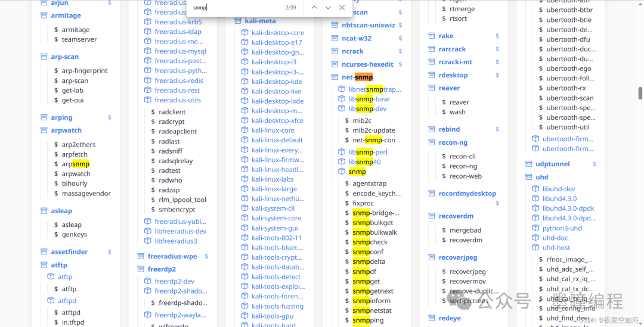Click the dollar icon right of rdesktop
Viewport: 644px width, 327px height.
pos(497,75)
